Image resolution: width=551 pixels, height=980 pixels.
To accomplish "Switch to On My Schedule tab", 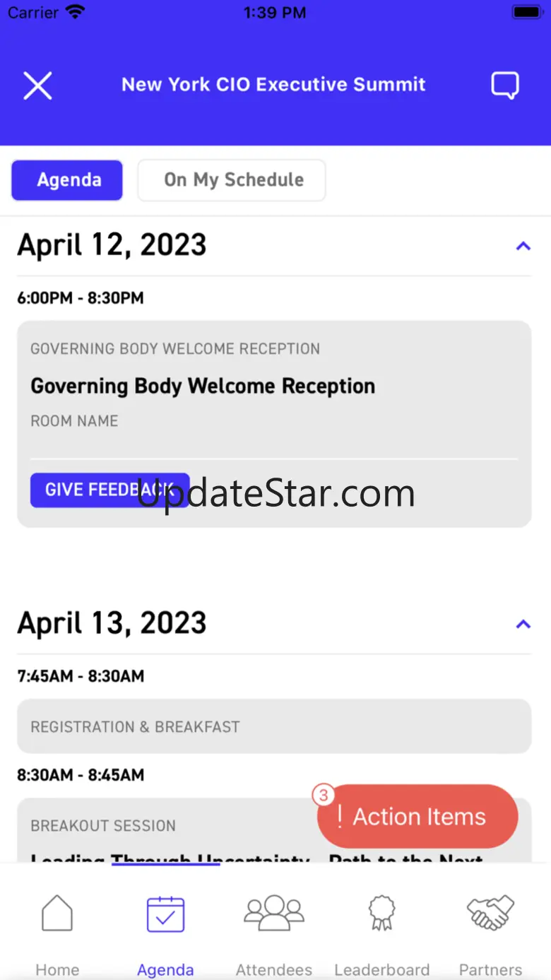I will pyautogui.click(x=232, y=180).
